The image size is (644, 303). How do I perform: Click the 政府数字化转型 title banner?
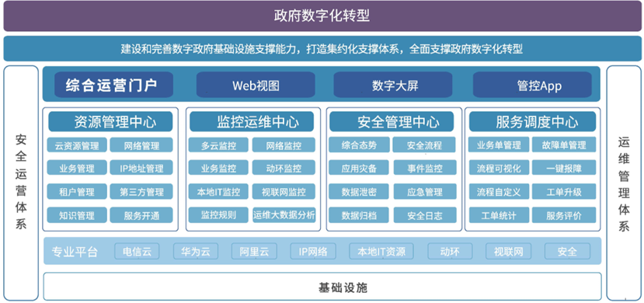[x=322, y=16]
